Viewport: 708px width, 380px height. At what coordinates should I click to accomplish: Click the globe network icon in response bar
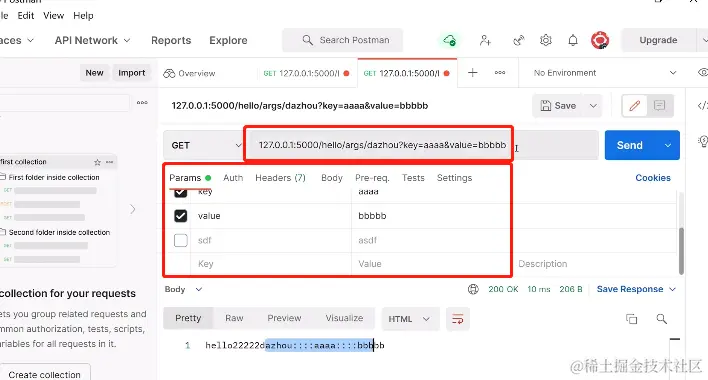tap(473, 289)
